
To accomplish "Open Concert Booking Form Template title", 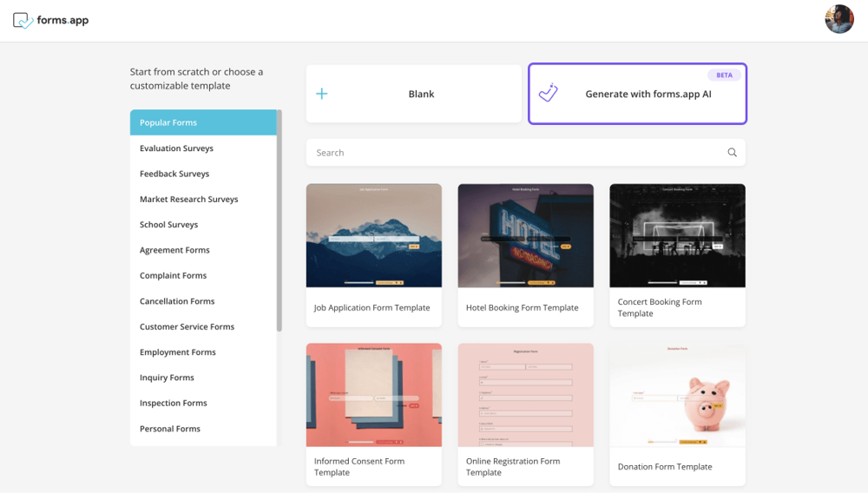I will 660,307.
